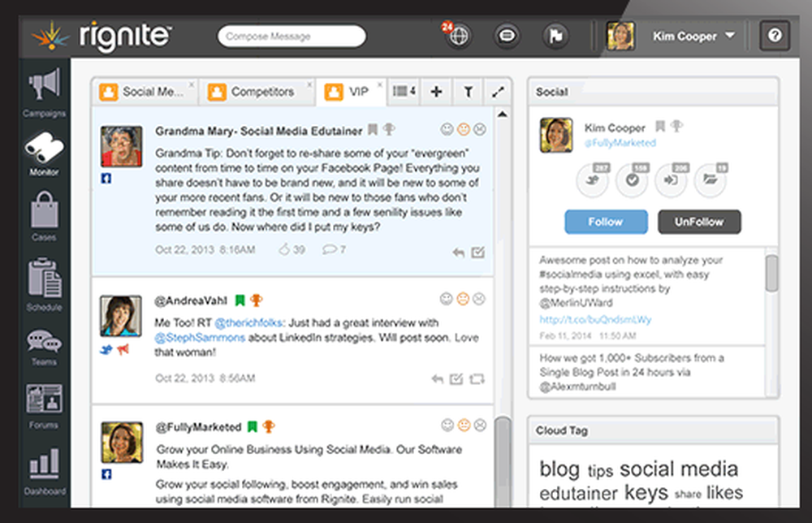Open the messages speech bubble header icon
Viewport: 812px width, 523px height.
tap(507, 36)
